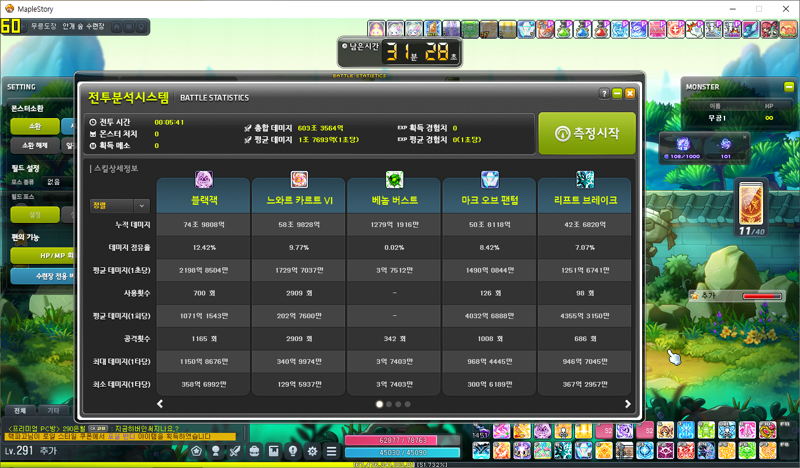Image resolution: width=800 pixels, height=468 pixels.
Task: Go to previous skill page arrow
Action: coord(160,404)
